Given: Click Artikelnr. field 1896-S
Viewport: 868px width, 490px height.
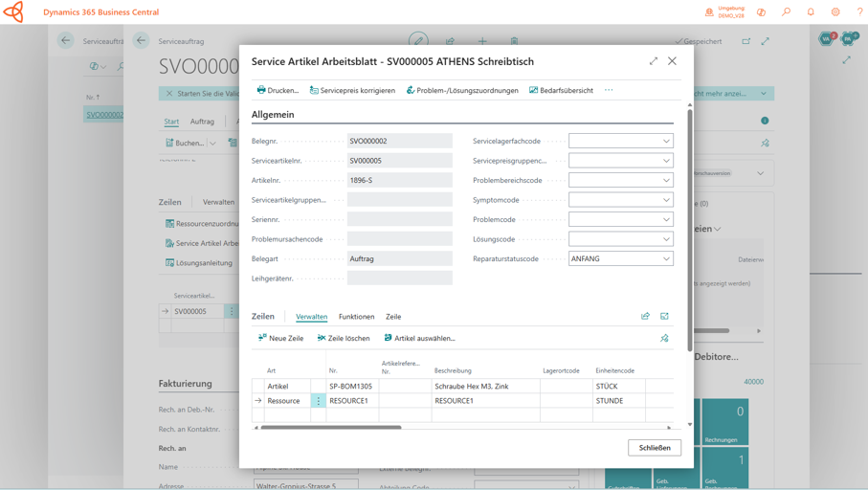Looking at the screenshot, I should (x=400, y=181).
